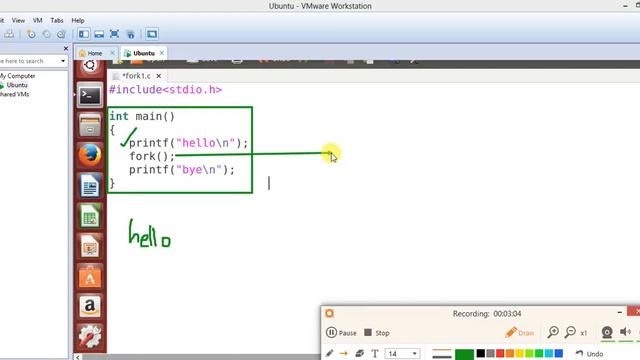Pause the screen recording

coord(341,333)
